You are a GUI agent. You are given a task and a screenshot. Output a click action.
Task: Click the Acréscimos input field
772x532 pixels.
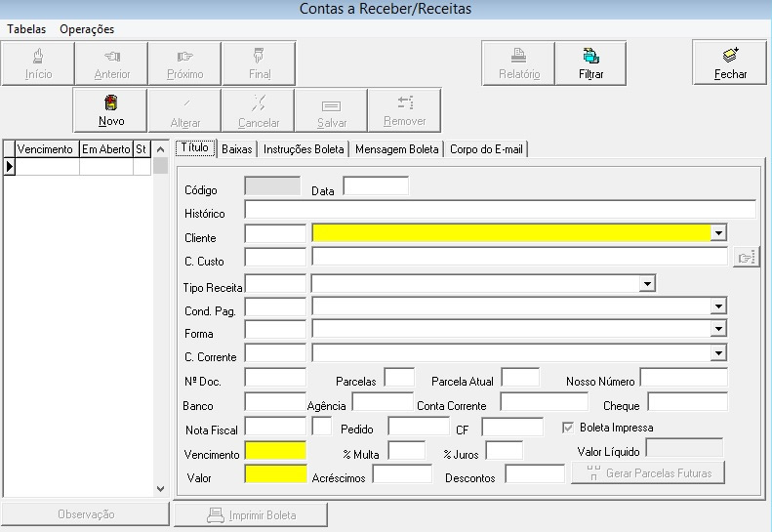(x=402, y=473)
